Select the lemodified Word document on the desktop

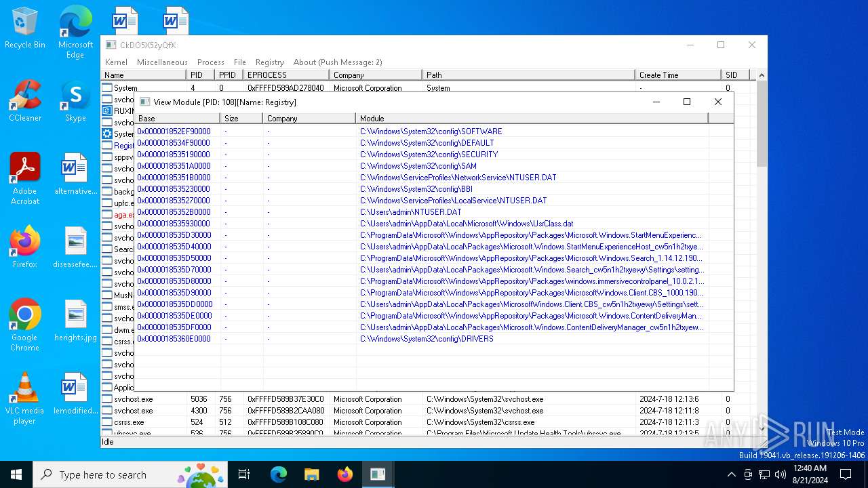tap(75, 394)
